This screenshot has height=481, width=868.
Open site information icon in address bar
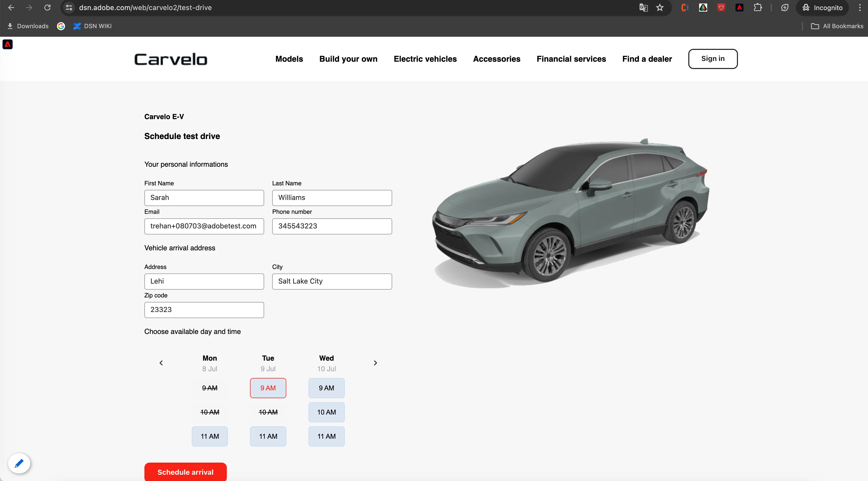click(69, 7)
